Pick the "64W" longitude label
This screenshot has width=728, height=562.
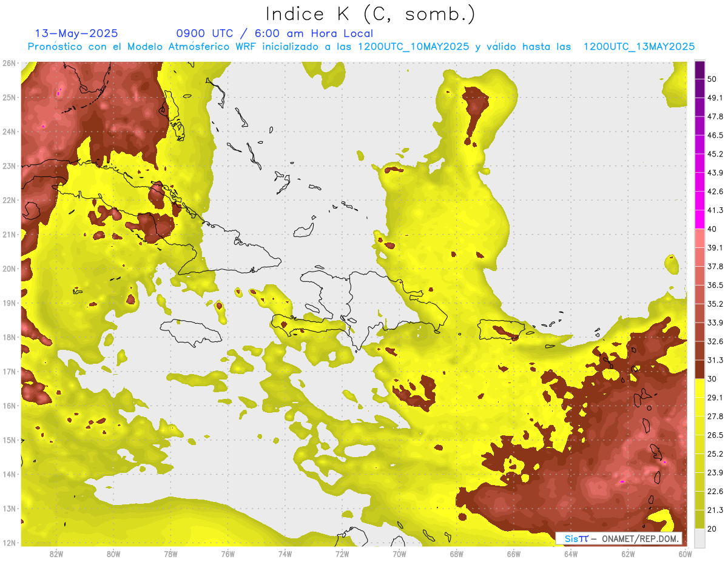pos(571,554)
